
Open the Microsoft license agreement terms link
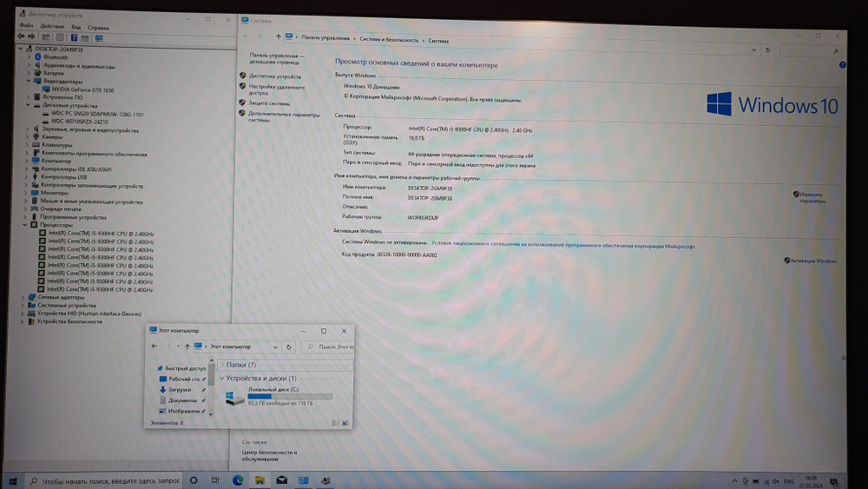pyautogui.click(x=563, y=245)
